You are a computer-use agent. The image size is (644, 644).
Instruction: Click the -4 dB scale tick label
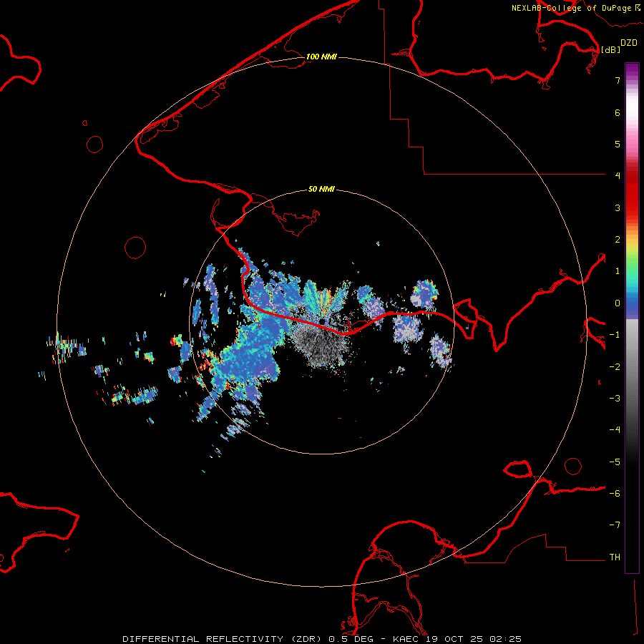615,430
